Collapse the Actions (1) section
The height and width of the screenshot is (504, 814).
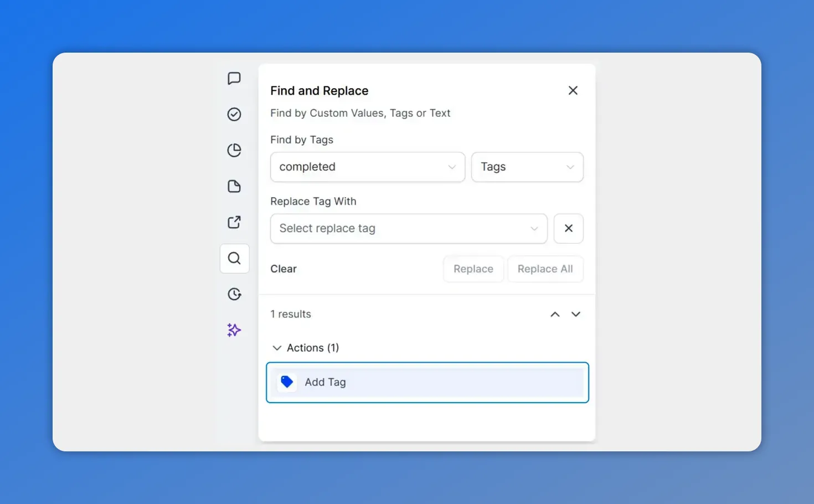click(277, 348)
